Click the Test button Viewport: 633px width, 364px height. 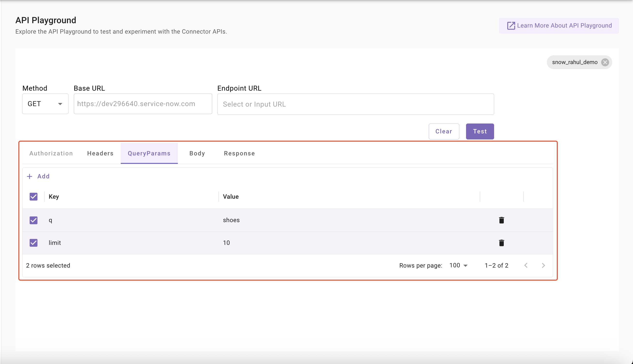(x=480, y=131)
